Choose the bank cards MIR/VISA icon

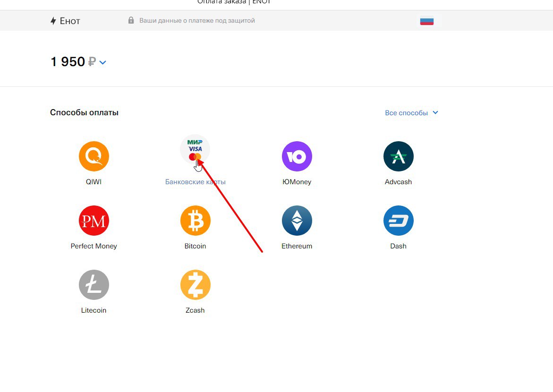tap(195, 150)
